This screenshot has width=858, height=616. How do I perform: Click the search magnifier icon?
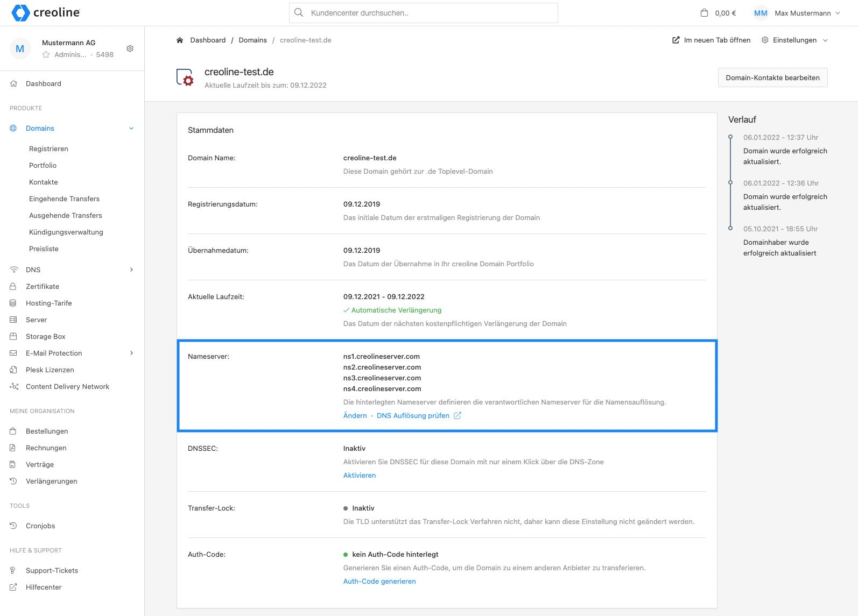tap(299, 12)
